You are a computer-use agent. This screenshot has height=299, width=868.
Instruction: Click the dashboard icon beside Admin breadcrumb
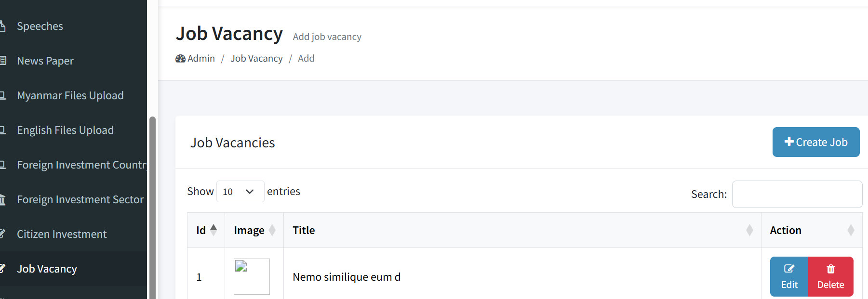pos(180,58)
